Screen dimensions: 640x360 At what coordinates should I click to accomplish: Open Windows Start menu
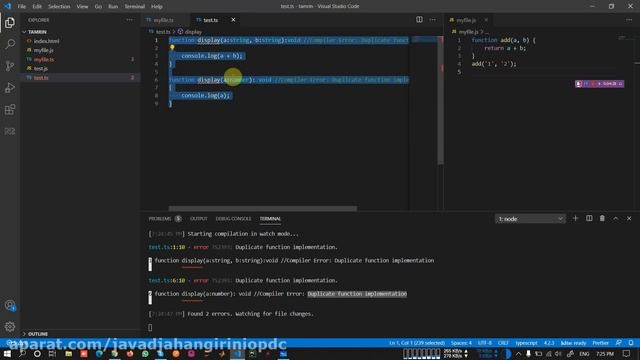click(7, 354)
